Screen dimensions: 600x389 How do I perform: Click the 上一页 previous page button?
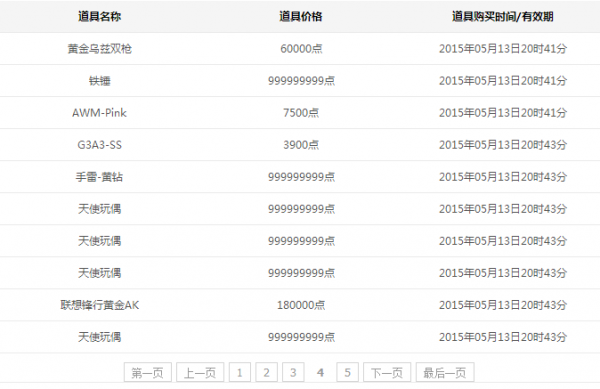point(200,372)
